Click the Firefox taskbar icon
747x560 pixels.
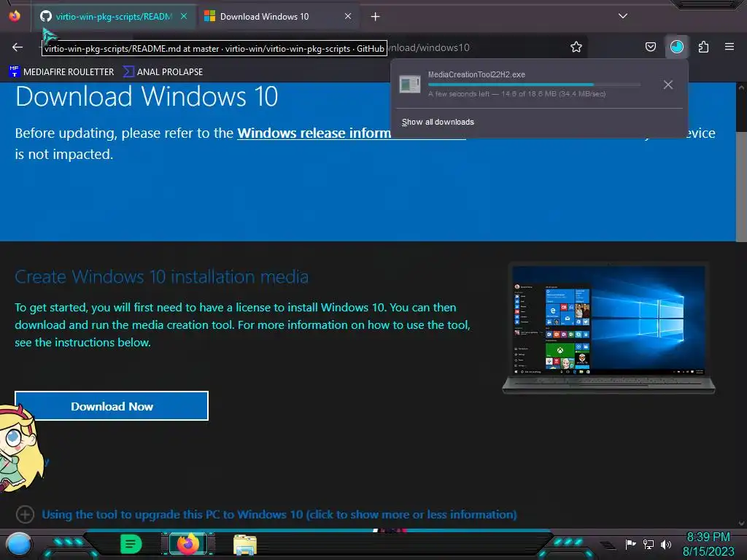pos(187,544)
